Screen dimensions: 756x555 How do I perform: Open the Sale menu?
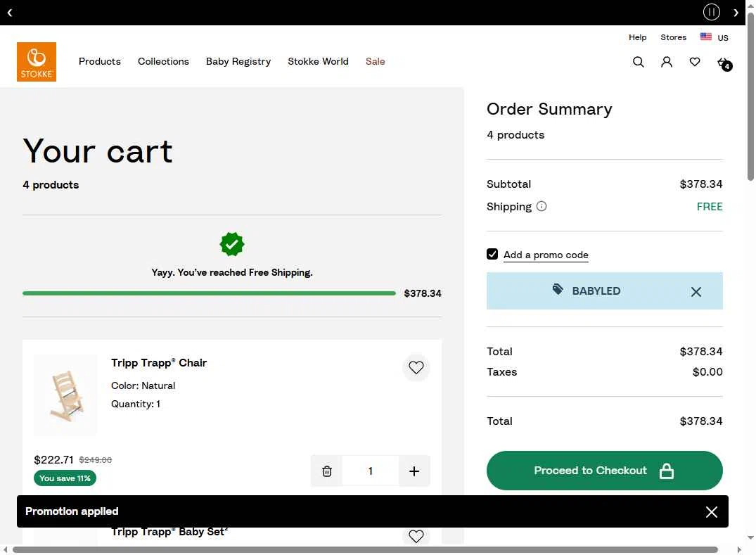click(375, 61)
